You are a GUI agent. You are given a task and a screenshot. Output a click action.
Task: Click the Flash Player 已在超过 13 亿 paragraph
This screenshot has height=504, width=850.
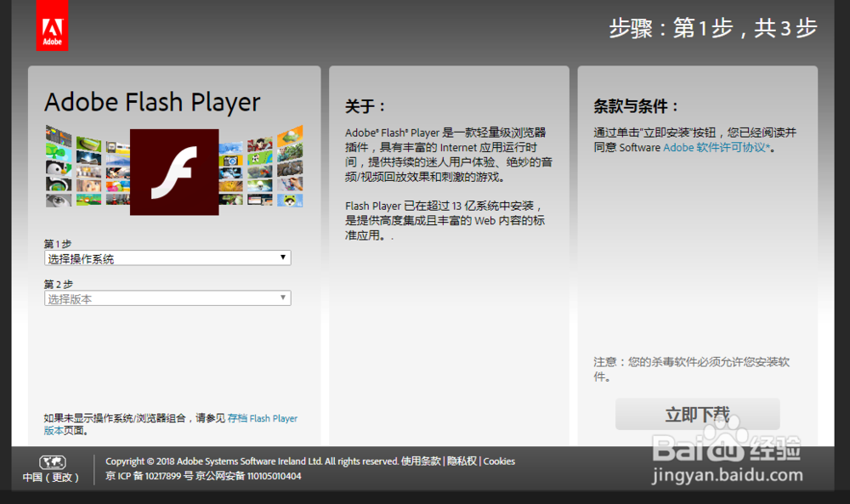click(x=445, y=221)
